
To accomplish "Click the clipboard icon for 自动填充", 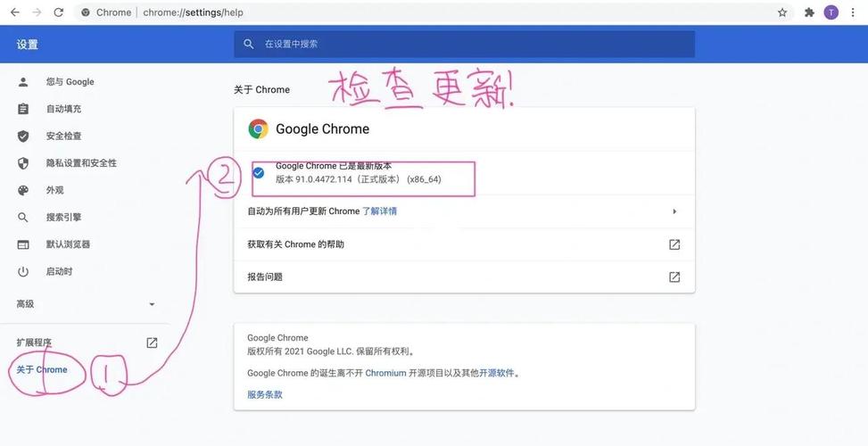I will point(23,109).
